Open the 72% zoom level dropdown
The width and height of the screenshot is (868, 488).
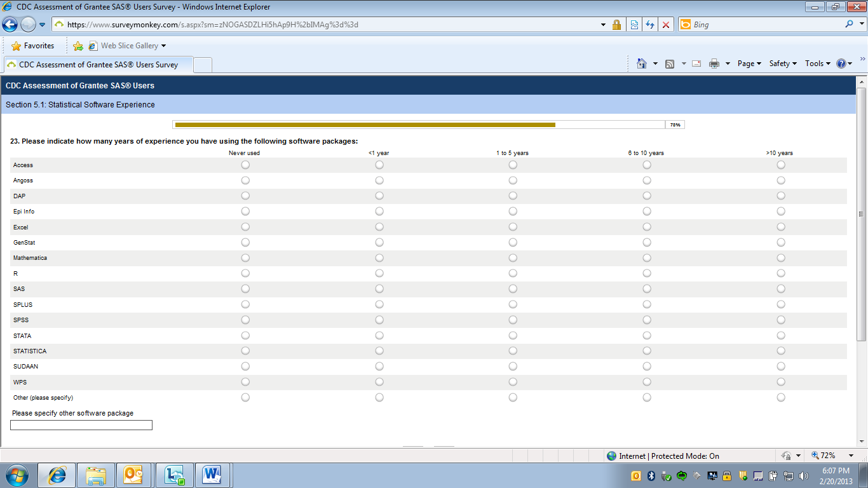coord(851,456)
